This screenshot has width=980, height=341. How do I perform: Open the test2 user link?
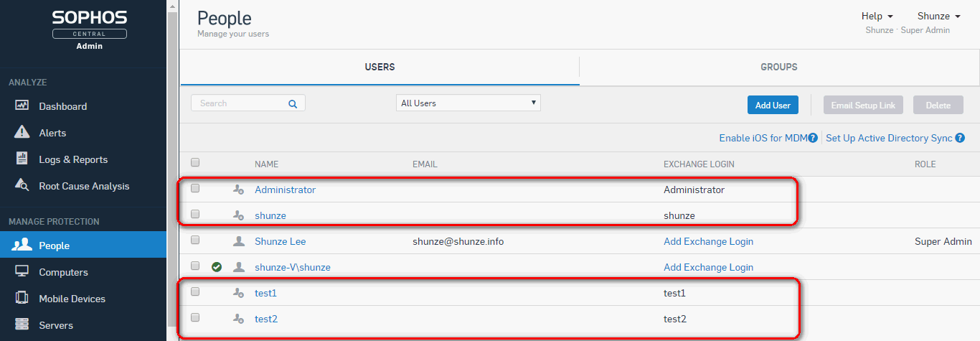[266, 319]
